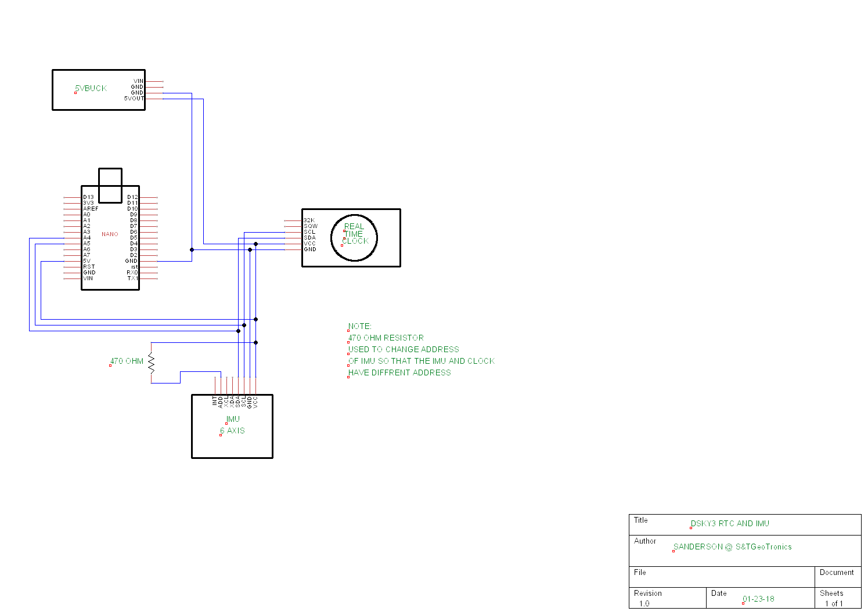868x615 pixels.
Task: Click the circular crystal symbol inside the clock
Action: click(x=354, y=237)
